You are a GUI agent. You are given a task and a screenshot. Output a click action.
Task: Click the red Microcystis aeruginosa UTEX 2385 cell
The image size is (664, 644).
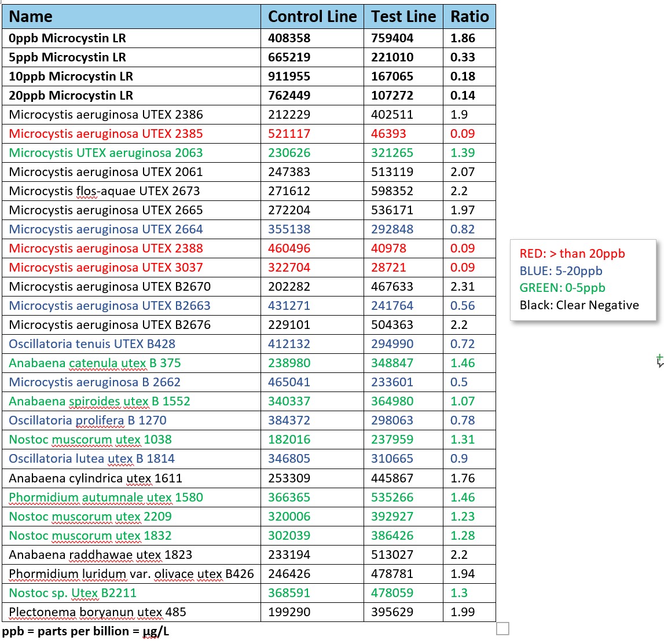tap(106, 134)
